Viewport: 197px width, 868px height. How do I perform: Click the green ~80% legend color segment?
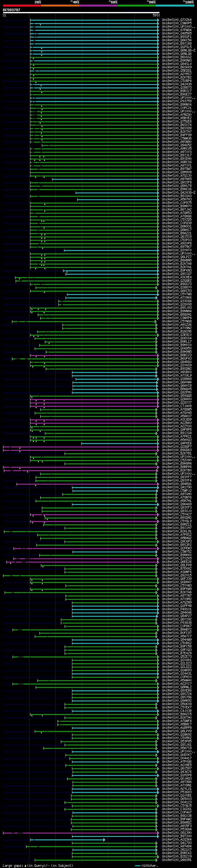137,6
